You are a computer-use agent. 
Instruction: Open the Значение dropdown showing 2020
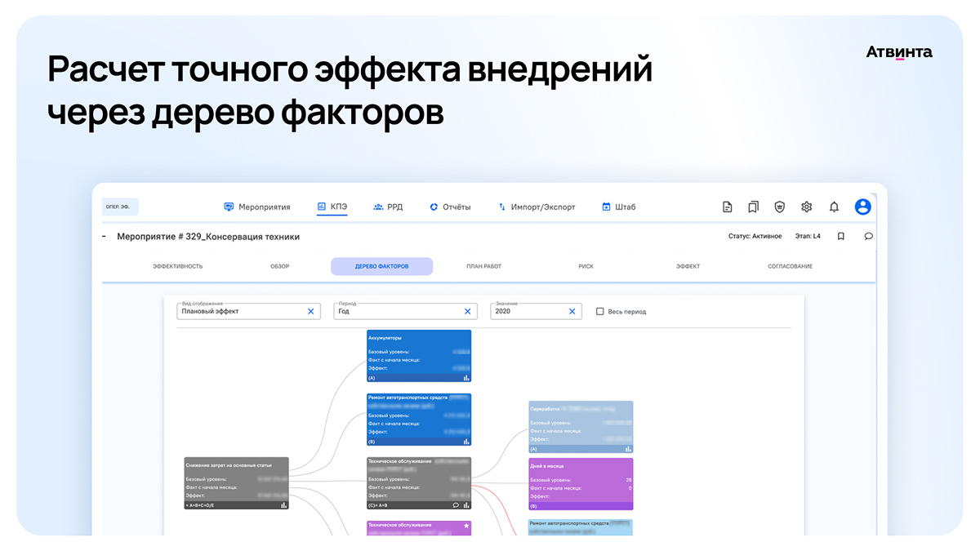(537, 310)
